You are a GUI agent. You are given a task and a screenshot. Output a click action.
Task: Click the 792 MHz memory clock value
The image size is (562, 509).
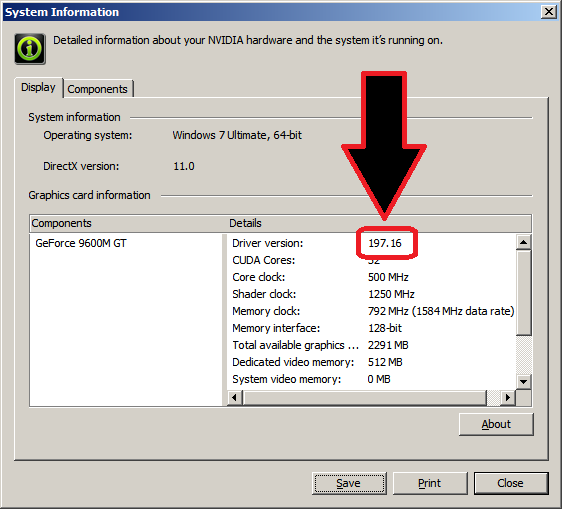(x=441, y=311)
